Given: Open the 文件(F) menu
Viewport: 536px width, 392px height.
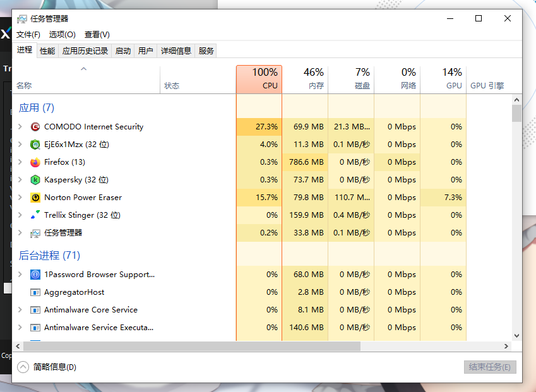Looking at the screenshot, I should pyautogui.click(x=28, y=35).
